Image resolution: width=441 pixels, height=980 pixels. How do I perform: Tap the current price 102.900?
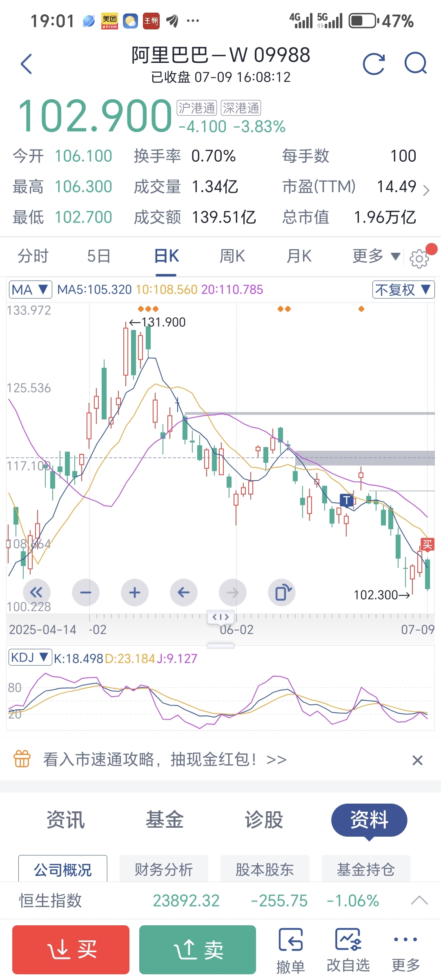[95, 116]
